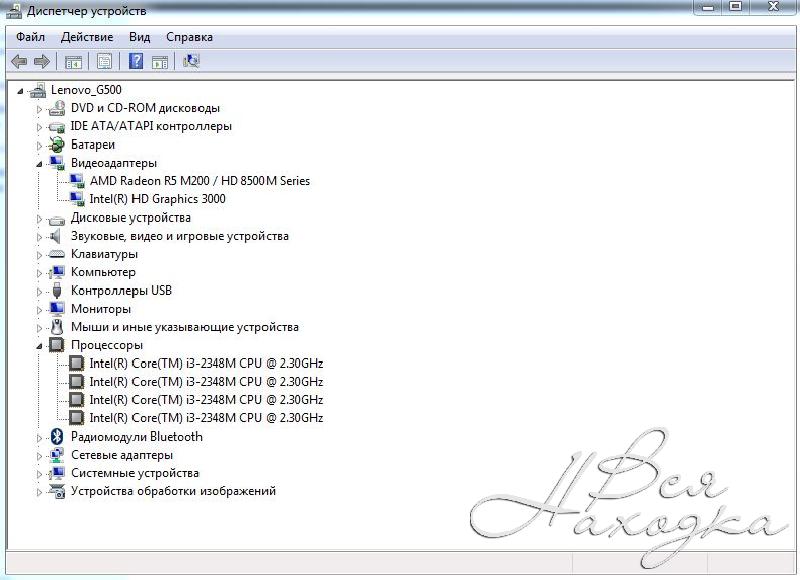Image resolution: width=800 pixels, height=580 pixels.
Task: Click the Forward arrow toolbar icon
Action: 42,61
